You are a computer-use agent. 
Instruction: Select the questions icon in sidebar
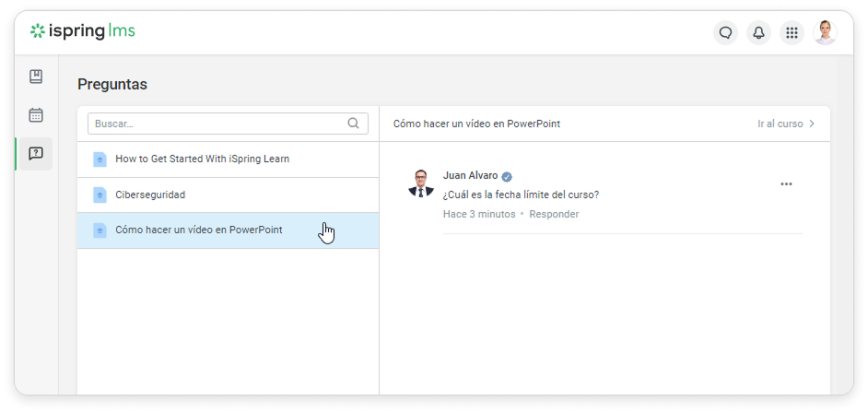tap(36, 154)
